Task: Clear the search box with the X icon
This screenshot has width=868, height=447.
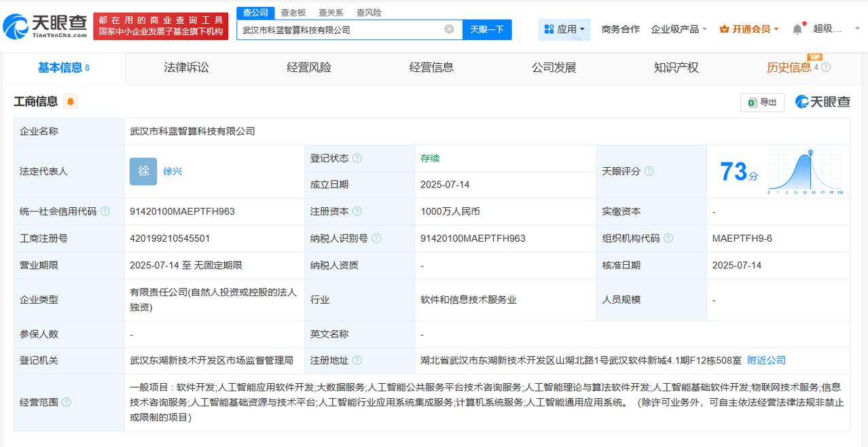Action: [450, 29]
